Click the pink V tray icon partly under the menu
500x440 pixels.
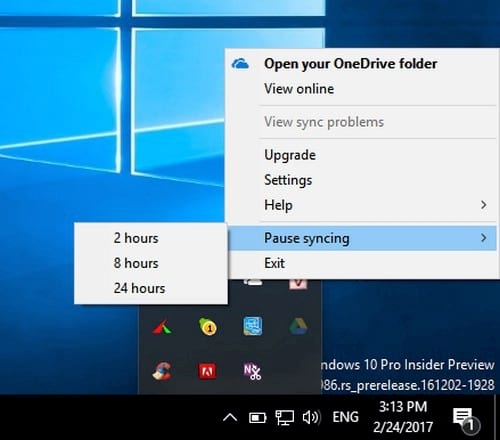coord(298,284)
